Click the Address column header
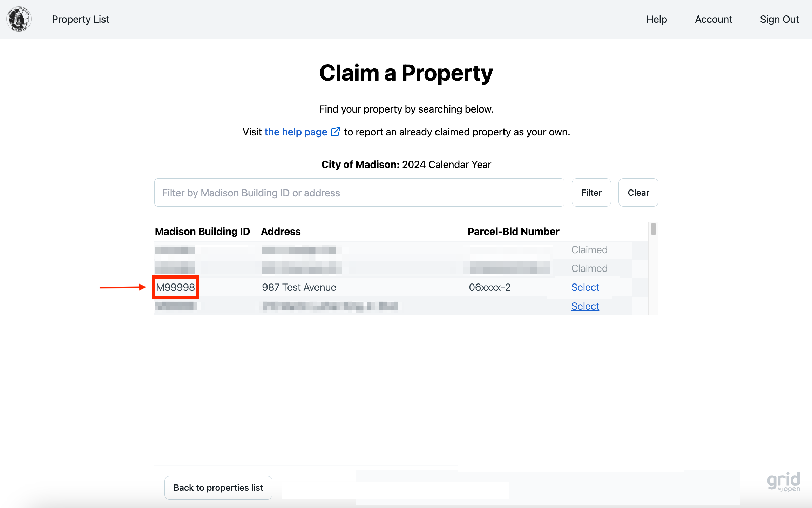The image size is (812, 508). click(280, 232)
